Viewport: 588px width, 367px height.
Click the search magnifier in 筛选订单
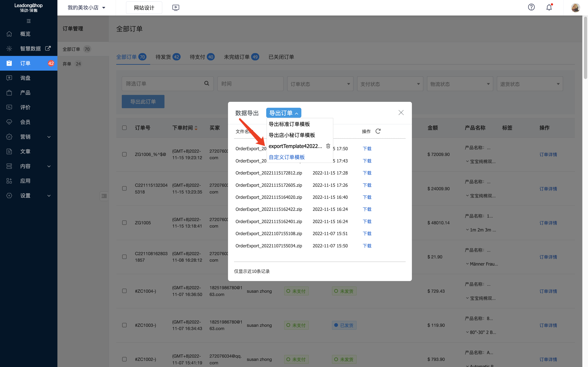click(207, 83)
